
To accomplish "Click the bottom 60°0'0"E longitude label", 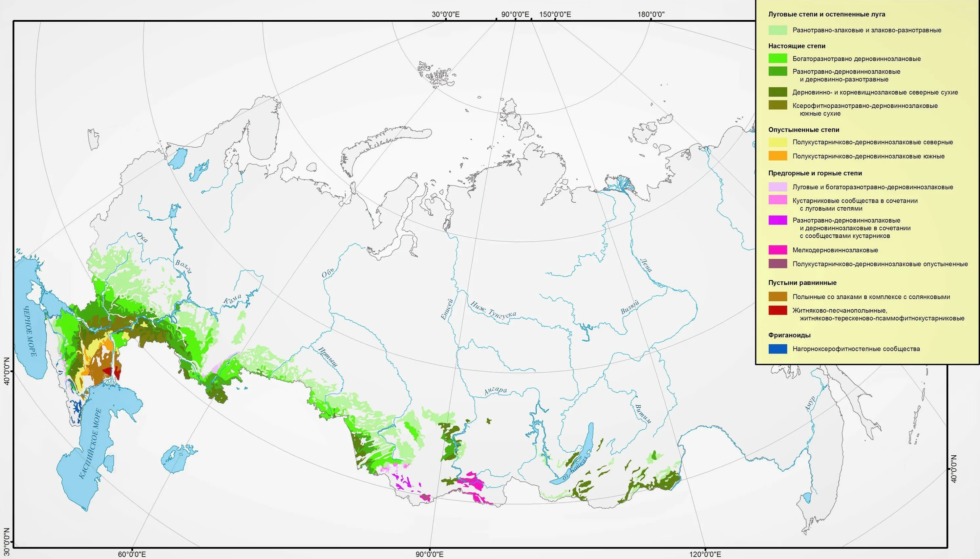I will coord(132,554).
